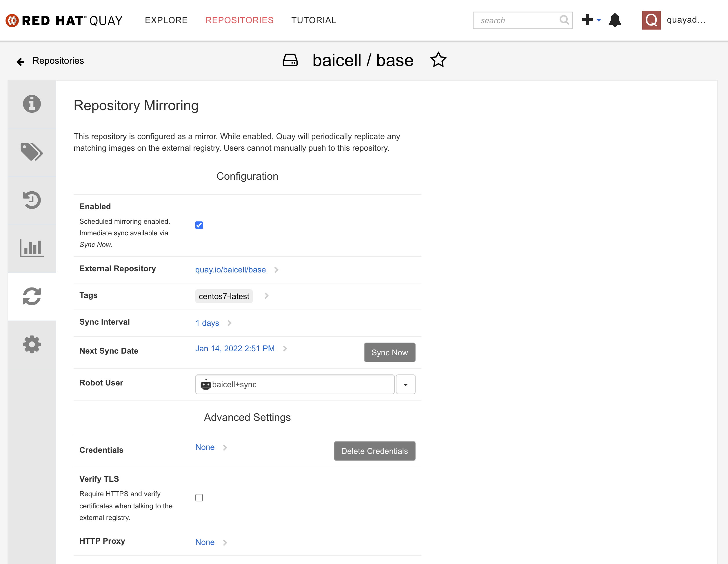Open the Settings gear sidebar icon
Screen dimensions: 728x564
[x=32, y=344]
